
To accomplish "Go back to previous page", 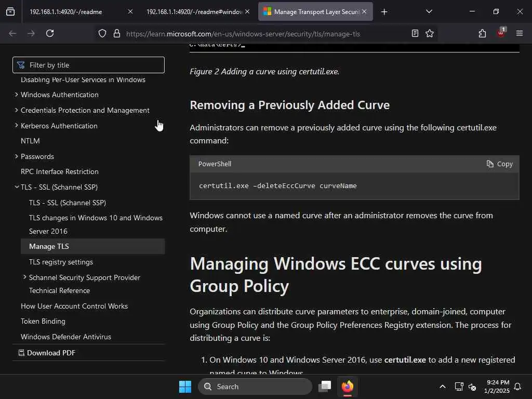I will tap(12, 33).
